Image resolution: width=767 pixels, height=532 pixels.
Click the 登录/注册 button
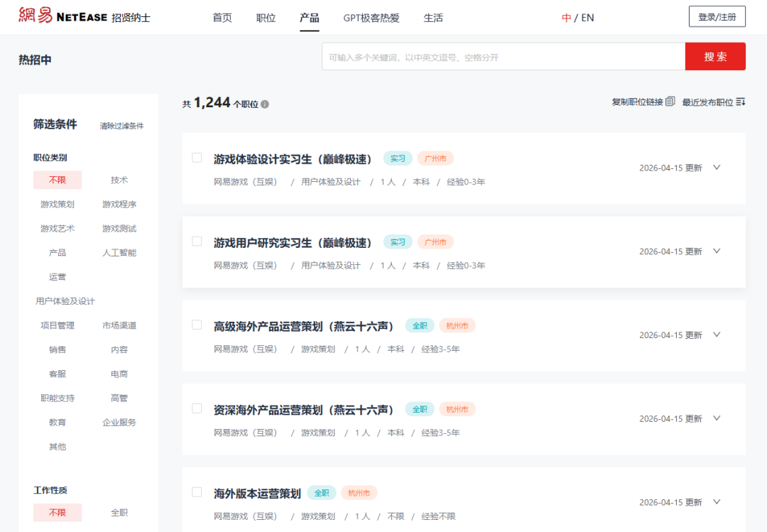(x=717, y=16)
